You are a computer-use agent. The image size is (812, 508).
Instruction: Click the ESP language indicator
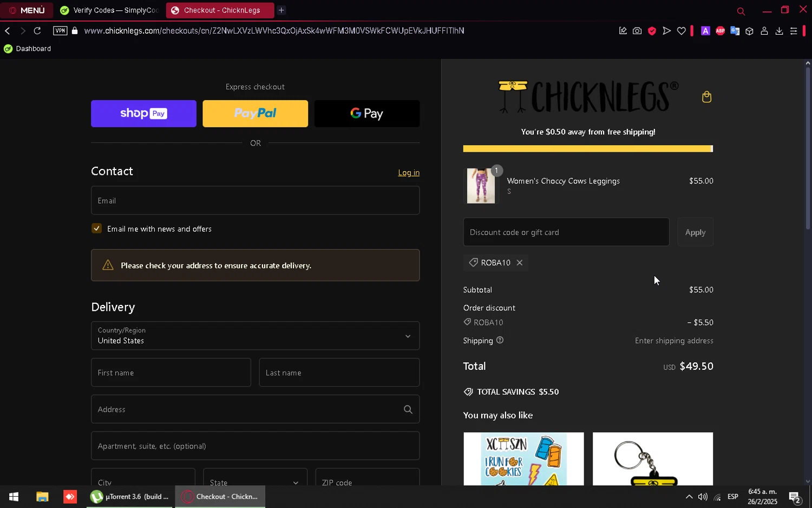[x=733, y=497]
